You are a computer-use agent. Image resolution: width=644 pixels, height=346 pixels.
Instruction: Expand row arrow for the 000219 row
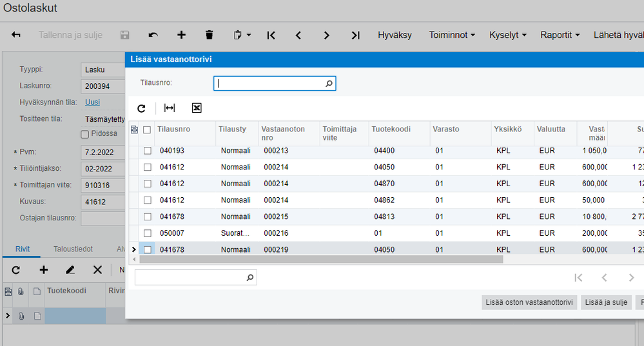134,249
